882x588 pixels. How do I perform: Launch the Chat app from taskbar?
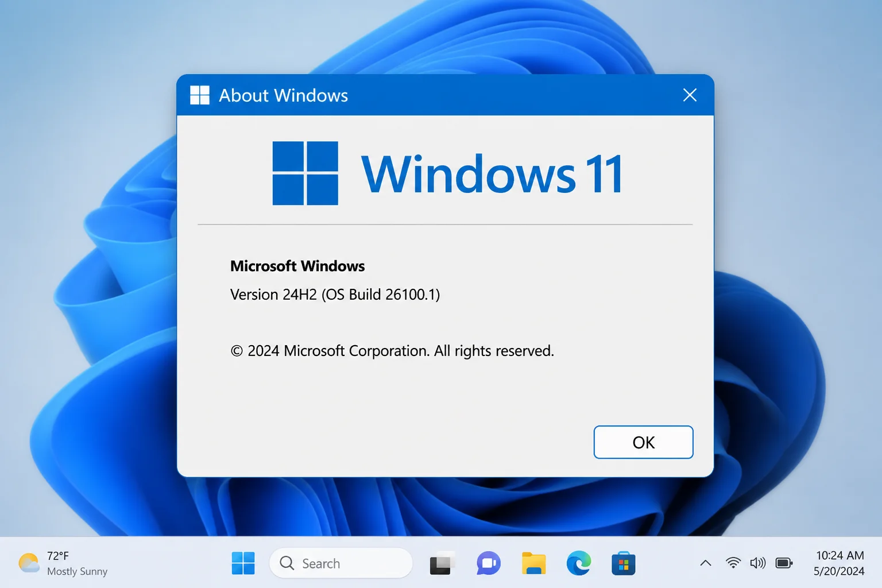[x=489, y=563]
